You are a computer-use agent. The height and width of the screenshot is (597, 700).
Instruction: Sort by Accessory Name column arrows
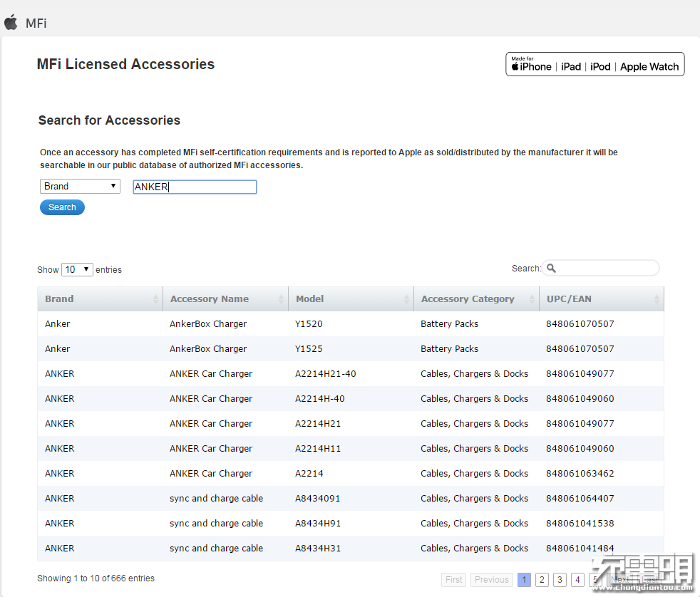pos(281,299)
